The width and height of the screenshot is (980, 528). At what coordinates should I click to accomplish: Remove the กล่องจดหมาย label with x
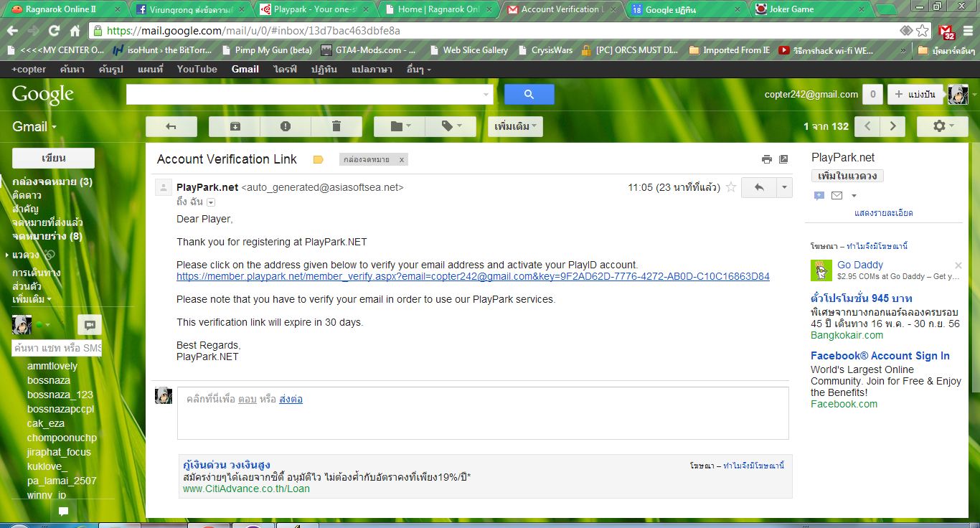[402, 160]
